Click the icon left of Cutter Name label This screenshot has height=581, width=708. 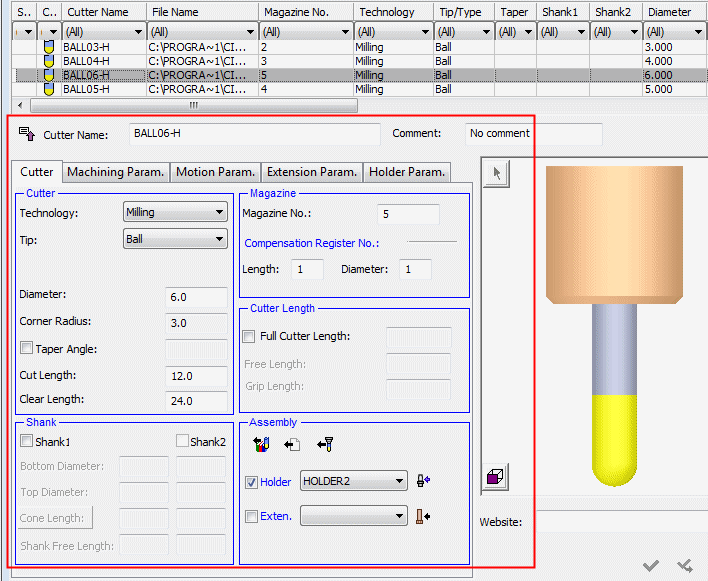coord(27,134)
